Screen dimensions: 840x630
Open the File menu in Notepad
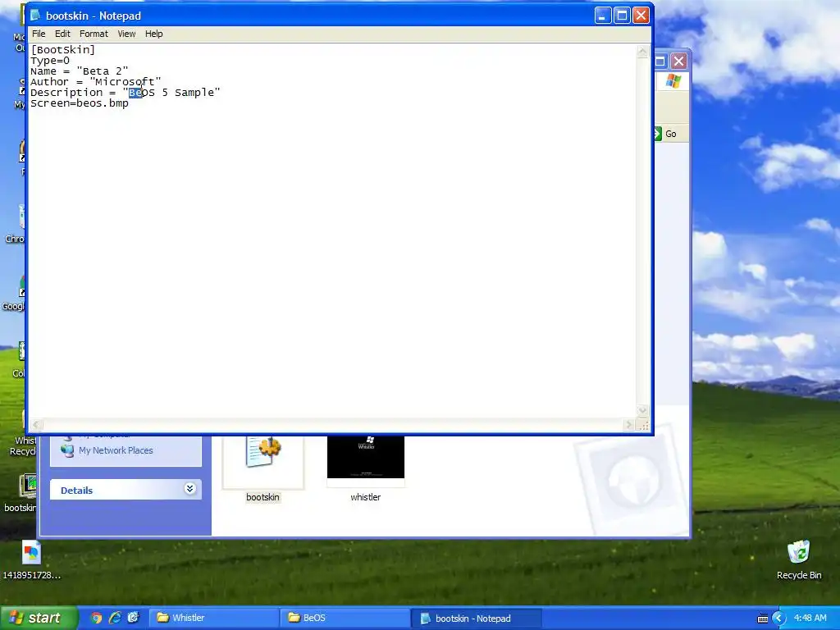coord(39,34)
